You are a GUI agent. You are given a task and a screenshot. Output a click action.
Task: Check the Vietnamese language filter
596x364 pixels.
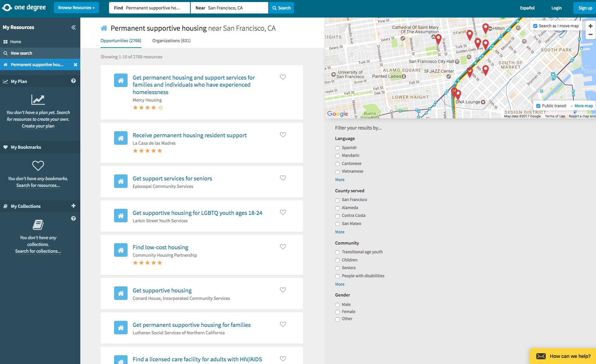[x=337, y=172]
